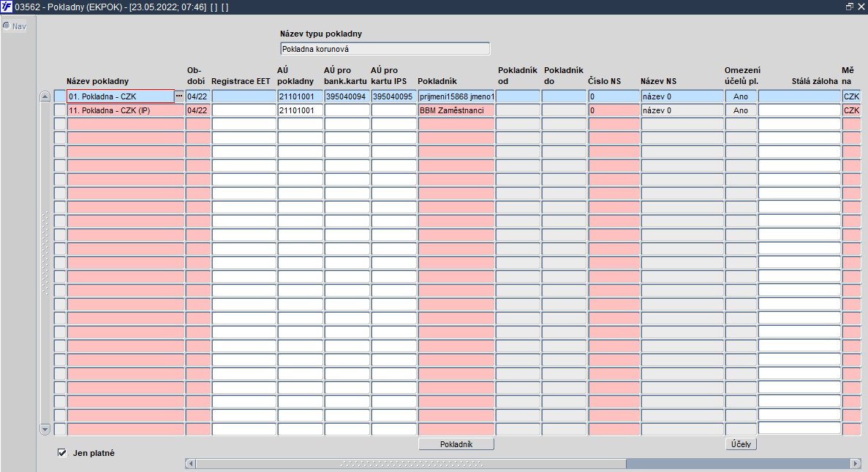Click Pokladník od field in first row
Image resolution: width=868 pixels, height=472 pixels.
[x=518, y=96]
